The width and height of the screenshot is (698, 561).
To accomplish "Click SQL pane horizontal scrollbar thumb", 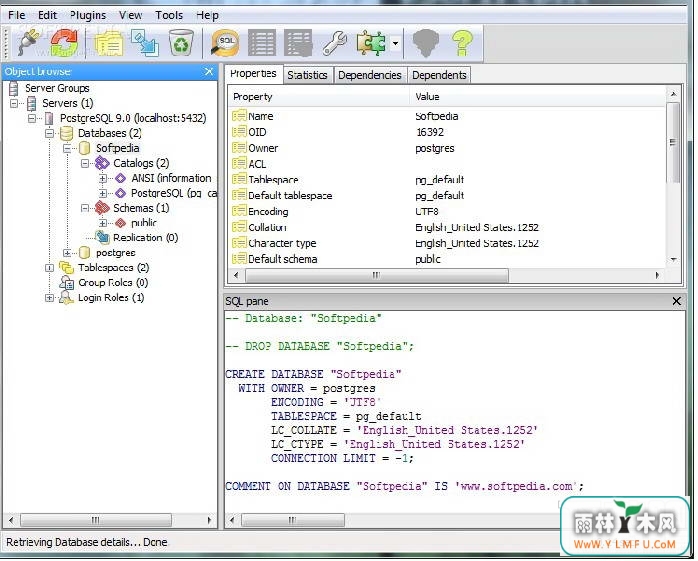I will (x=293, y=520).
